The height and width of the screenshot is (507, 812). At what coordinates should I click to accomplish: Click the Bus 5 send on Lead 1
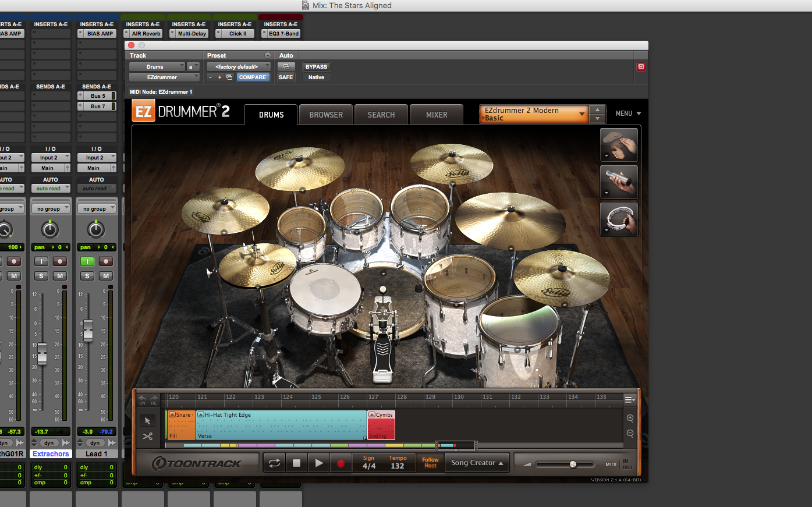tap(97, 96)
